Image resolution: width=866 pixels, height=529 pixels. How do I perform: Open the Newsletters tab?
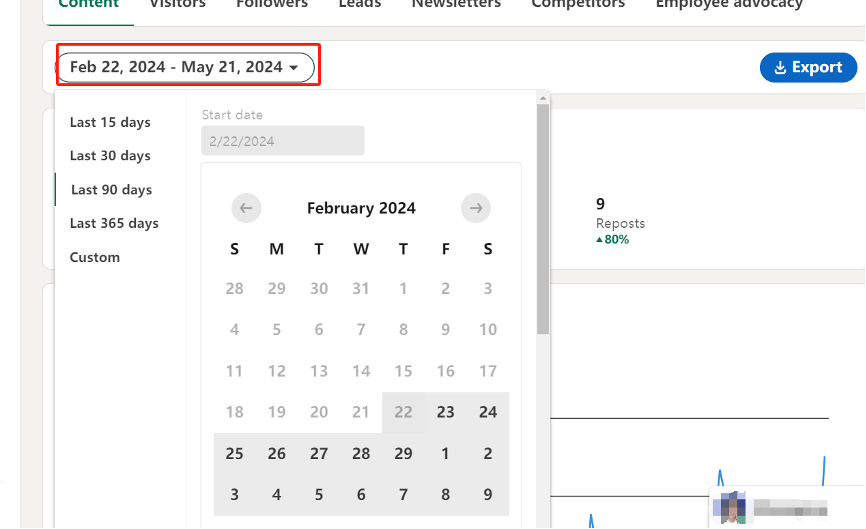pyautogui.click(x=456, y=4)
